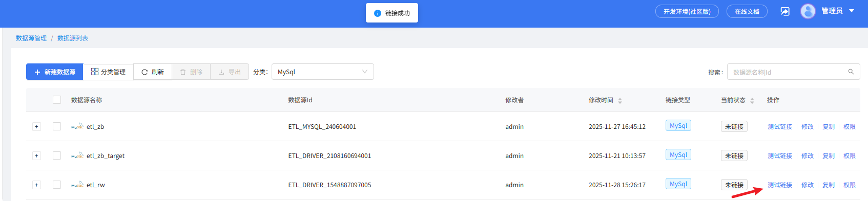Click 测试链接 for etl_zb_target
This screenshot has height=201, width=868.
point(780,156)
